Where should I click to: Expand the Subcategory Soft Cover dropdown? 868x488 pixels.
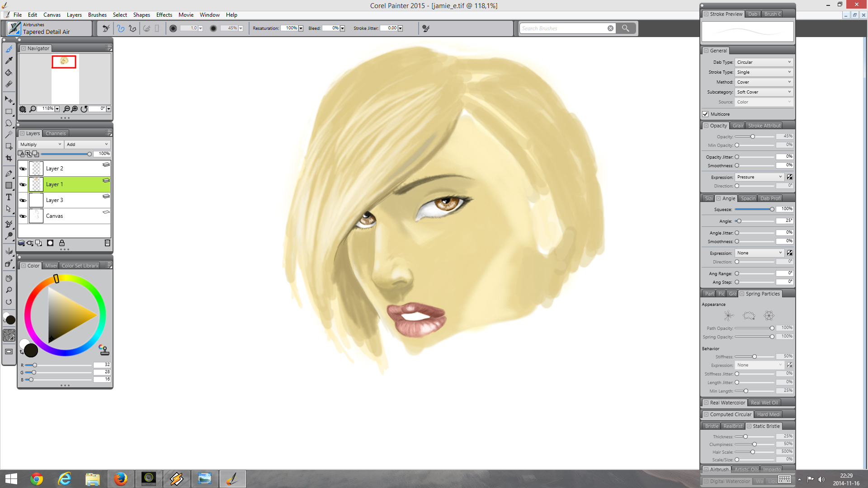point(764,92)
